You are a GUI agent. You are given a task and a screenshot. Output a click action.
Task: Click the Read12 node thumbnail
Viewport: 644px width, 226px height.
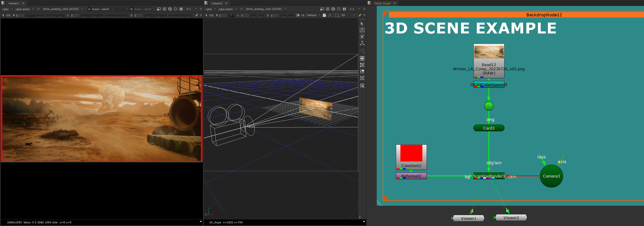(x=489, y=52)
